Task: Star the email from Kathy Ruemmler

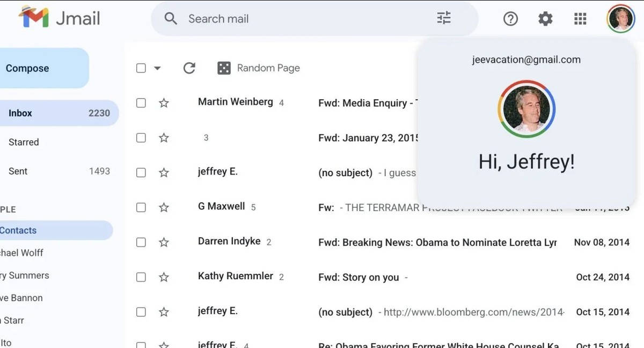Action: pyautogui.click(x=164, y=277)
